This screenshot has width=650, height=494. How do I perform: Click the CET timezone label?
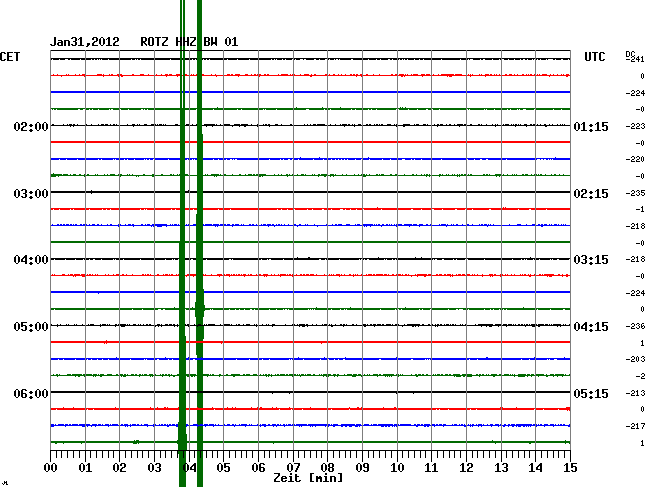coord(10,57)
